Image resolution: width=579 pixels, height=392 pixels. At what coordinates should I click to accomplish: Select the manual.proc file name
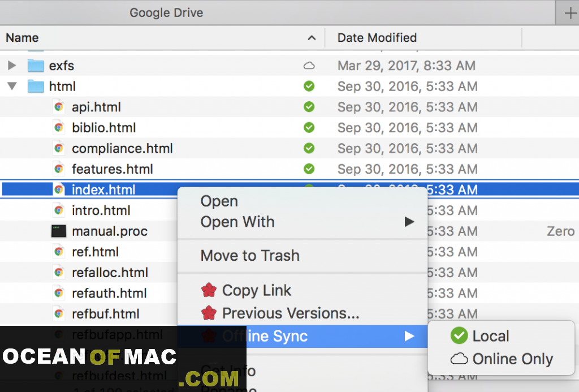(x=110, y=231)
